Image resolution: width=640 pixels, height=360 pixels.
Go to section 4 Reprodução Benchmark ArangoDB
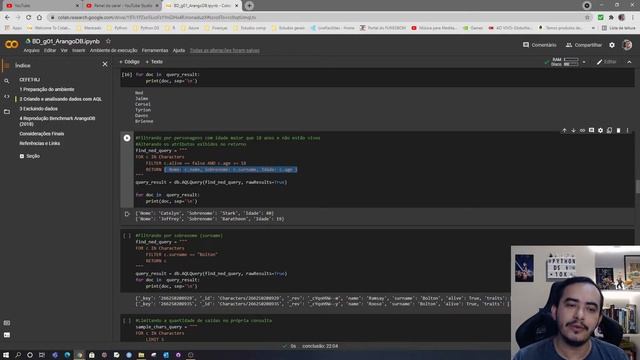click(x=57, y=121)
